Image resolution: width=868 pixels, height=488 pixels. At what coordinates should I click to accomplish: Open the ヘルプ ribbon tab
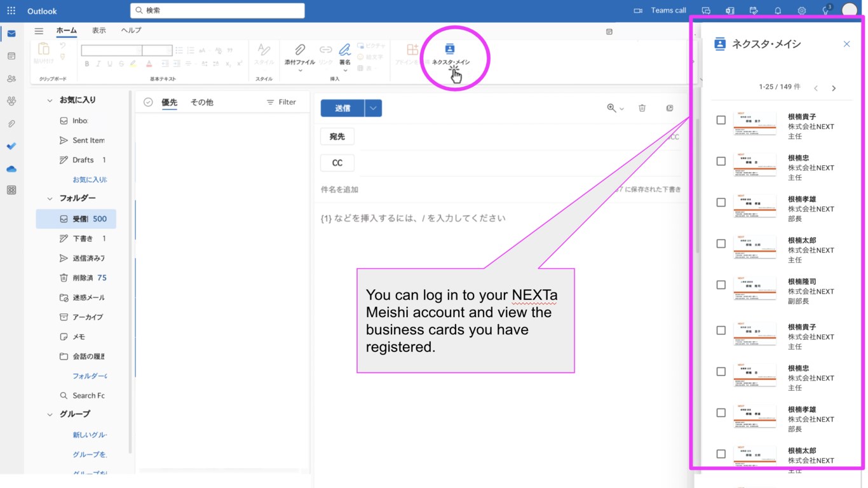pyautogui.click(x=131, y=30)
